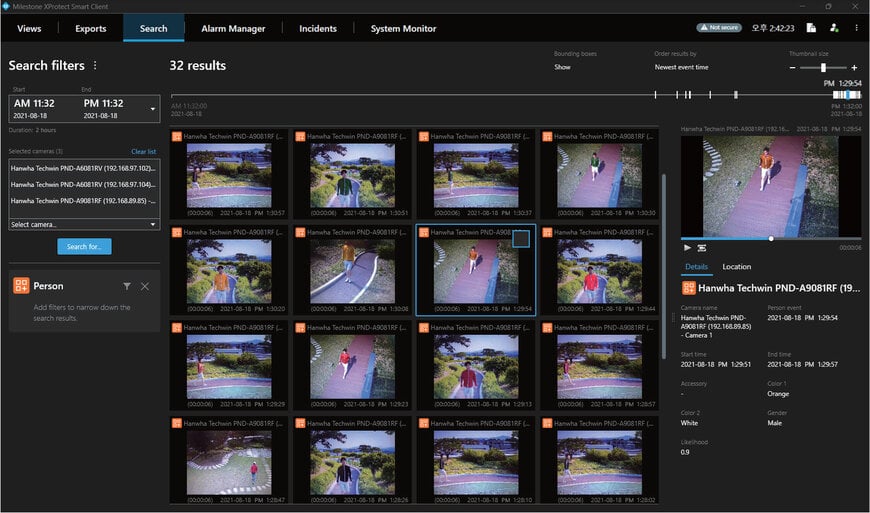This screenshot has width=870, height=513.
Task: Switch to the Details tab in preview panel
Action: tap(696, 267)
